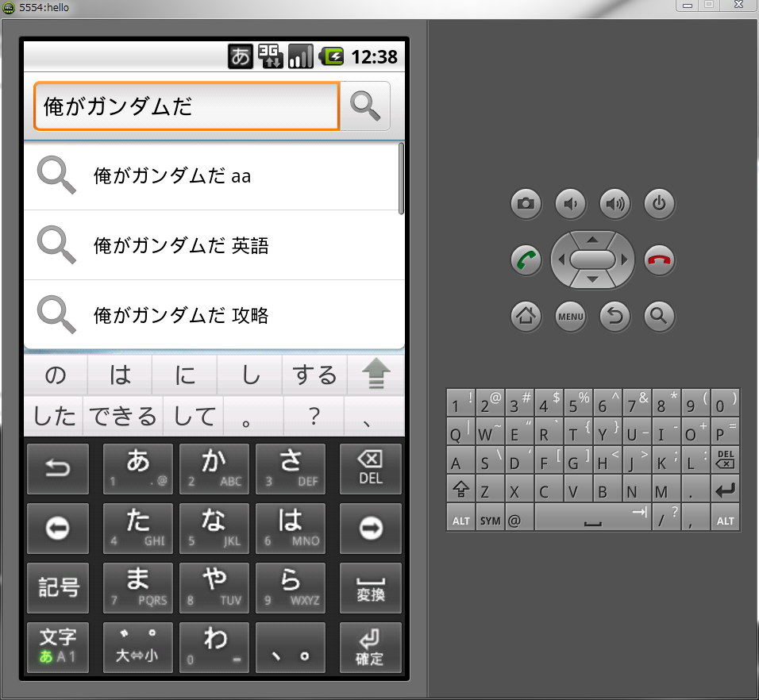Select the suggestion 俺がガンダムだ 英語
This screenshot has width=759, height=700.
[214, 245]
